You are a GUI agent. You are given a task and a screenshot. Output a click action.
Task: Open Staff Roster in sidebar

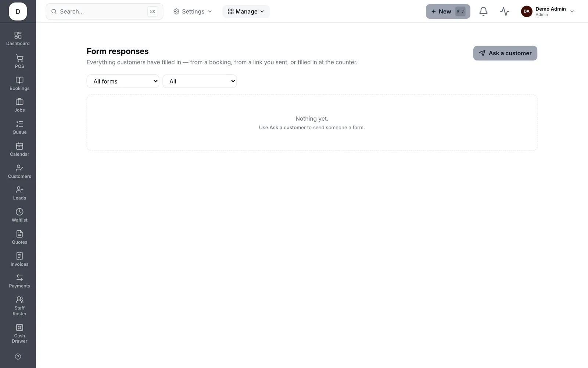click(x=19, y=306)
